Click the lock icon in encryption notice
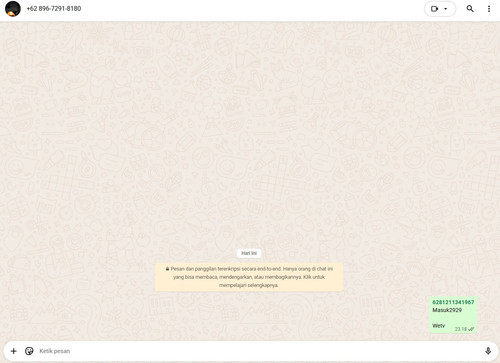The image size is (500, 363). click(167, 269)
